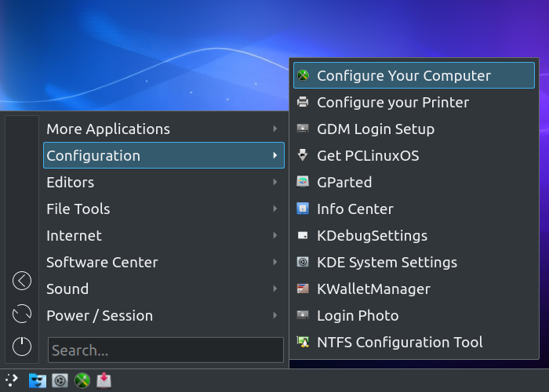Launch Control Center icon in the taskbar
Screen dimensions: 549x392
tap(82, 380)
